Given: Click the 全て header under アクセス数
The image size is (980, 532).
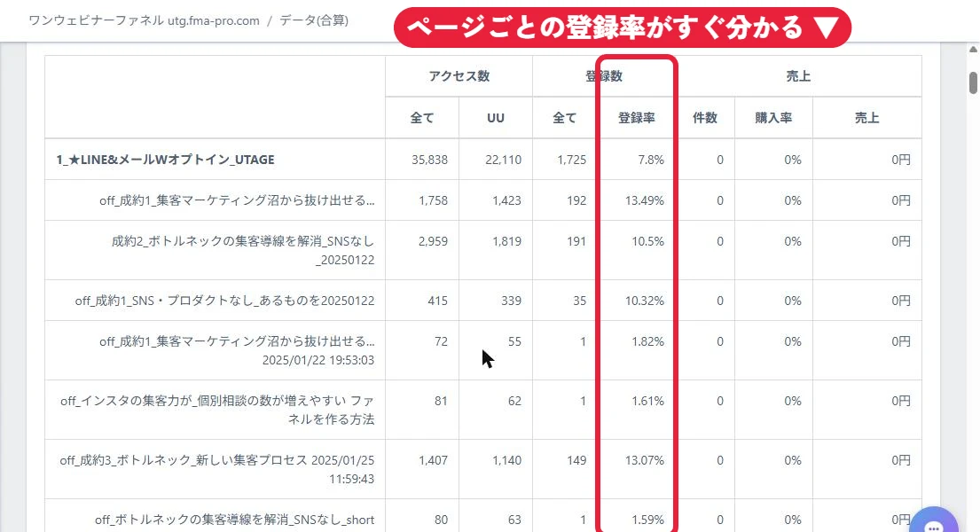Looking at the screenshot, I should (422, 118).
